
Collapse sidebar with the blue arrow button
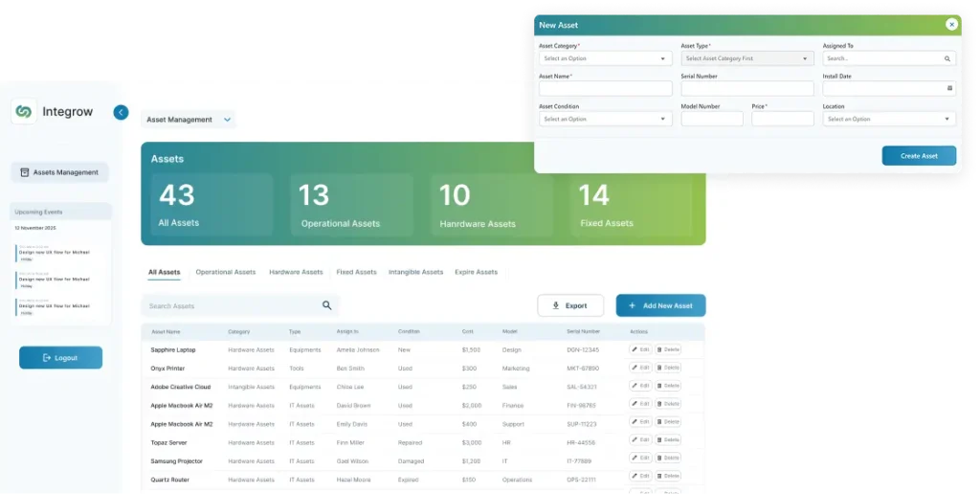click(121, 112)
